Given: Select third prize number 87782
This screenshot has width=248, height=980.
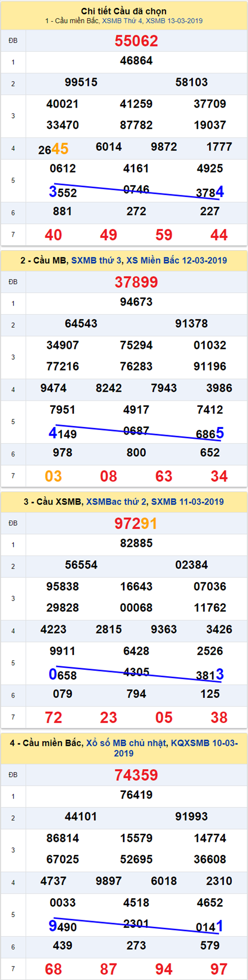Looking at the screenshot, I should (x=136, y=125).
